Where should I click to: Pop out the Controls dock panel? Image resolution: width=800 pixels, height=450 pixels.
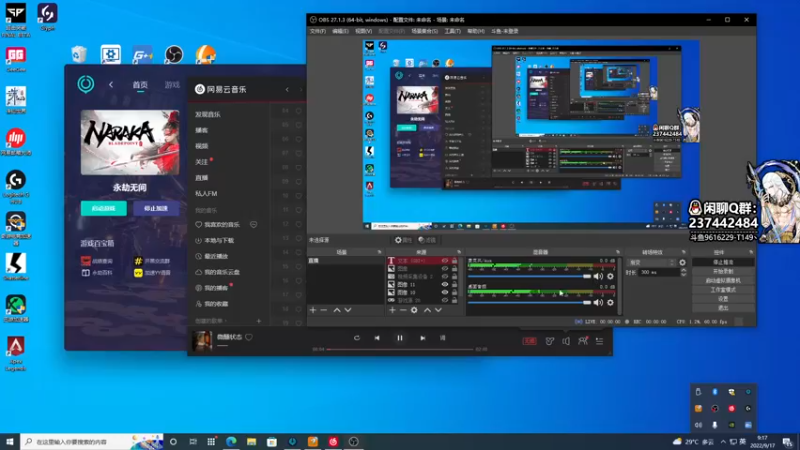[751, 252]
